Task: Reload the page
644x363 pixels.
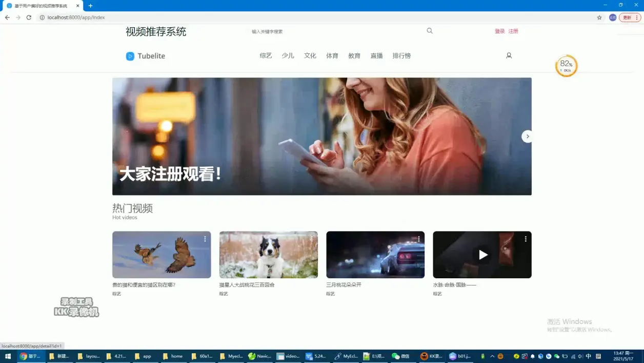Action: (29, 17)
